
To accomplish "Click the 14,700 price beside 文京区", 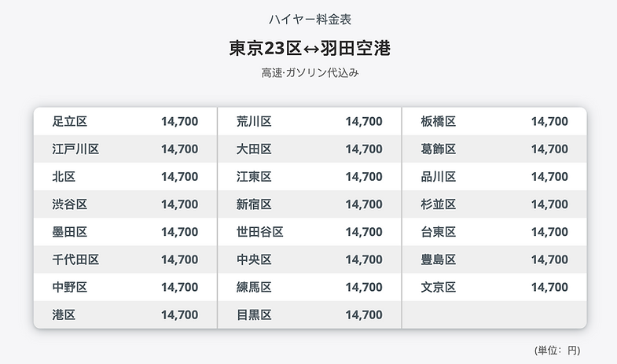I will coord(549,287).
